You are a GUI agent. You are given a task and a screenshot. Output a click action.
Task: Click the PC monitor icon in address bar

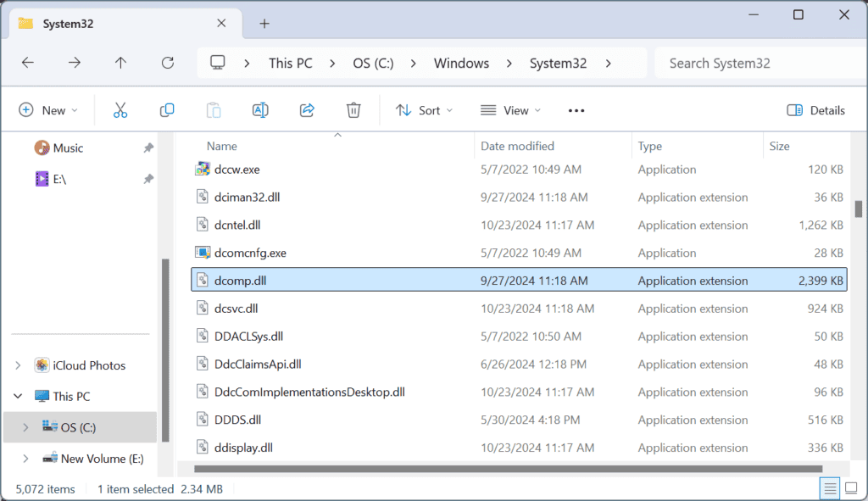pos(218,63)
